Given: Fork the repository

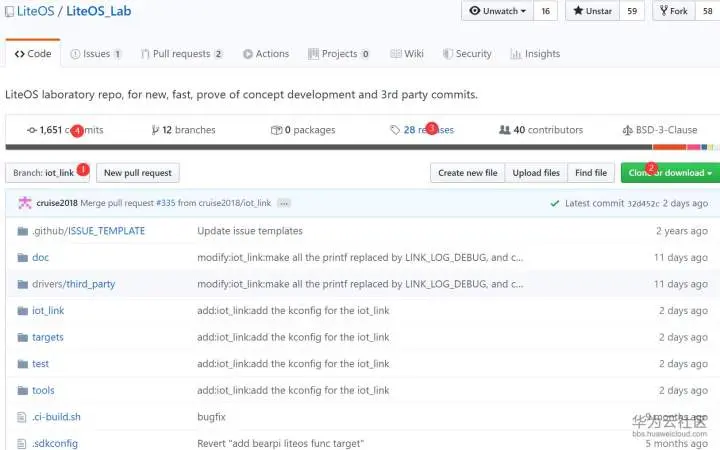Looking at the screenshot, I should 674,11.
